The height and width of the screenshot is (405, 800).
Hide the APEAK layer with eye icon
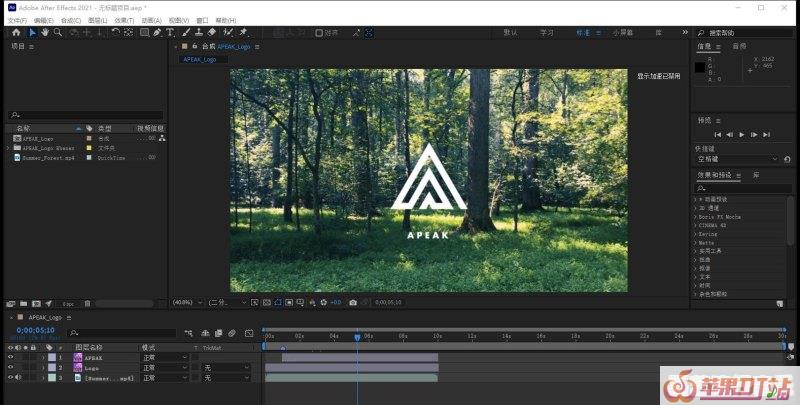click(10, 358)
